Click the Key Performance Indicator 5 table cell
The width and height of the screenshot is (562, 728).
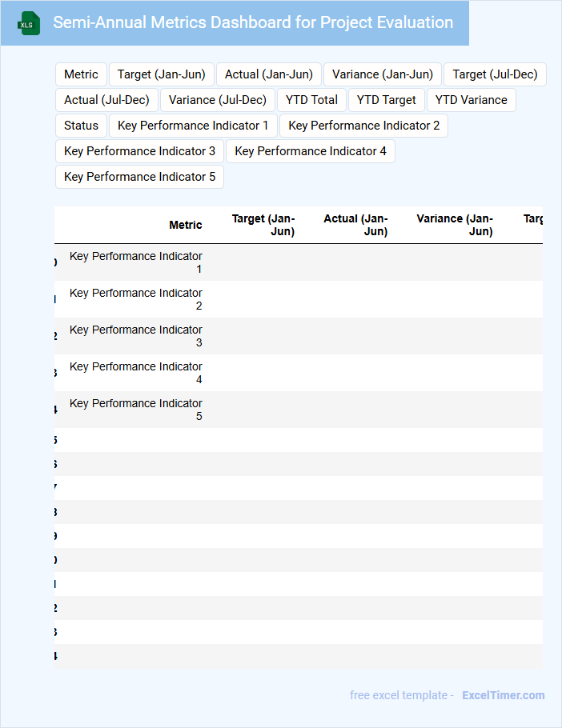(136, 410)
